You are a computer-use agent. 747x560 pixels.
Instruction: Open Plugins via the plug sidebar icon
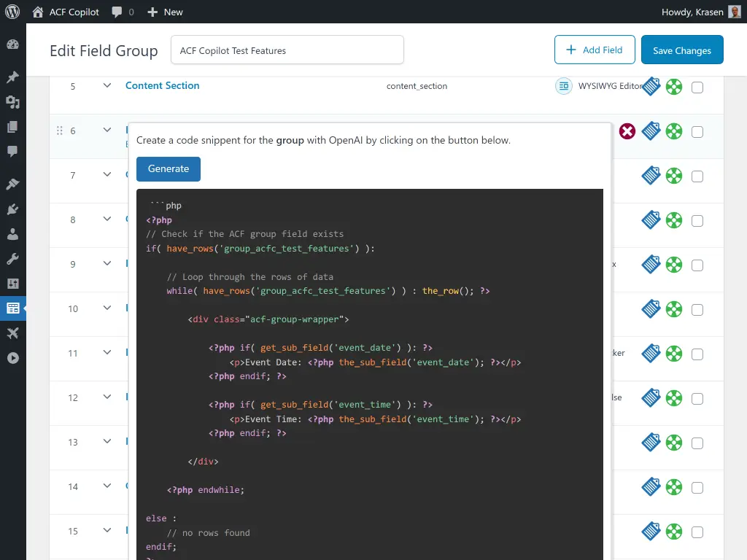[x=12, y=209]
